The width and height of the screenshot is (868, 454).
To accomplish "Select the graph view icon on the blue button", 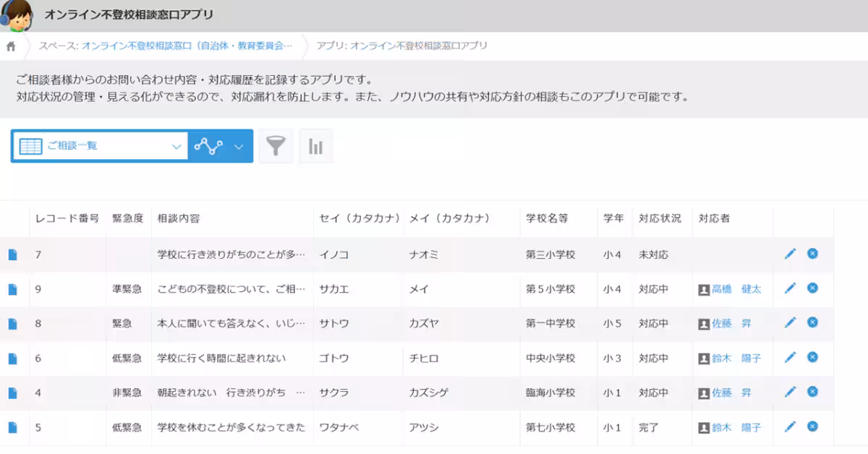I will click(x=208, y=145).
